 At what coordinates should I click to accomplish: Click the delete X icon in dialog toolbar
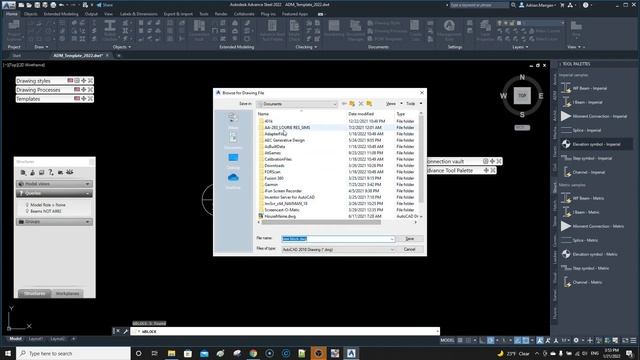click(361, 104)
